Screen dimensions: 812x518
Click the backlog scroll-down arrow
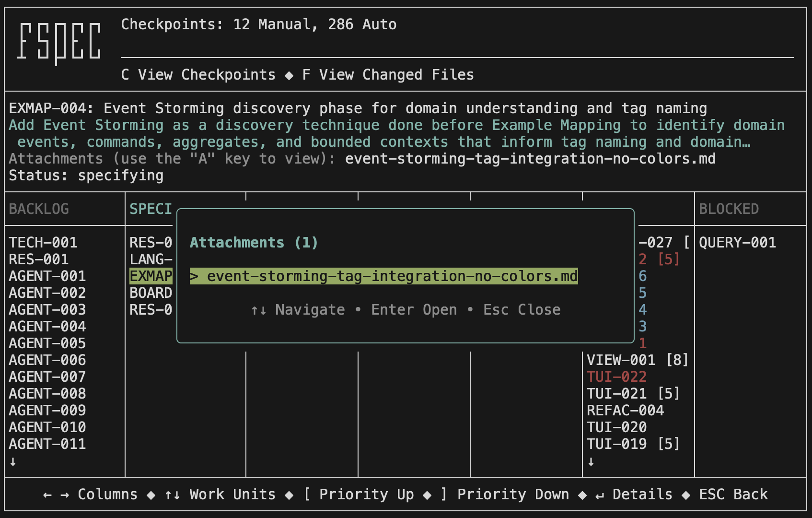tap(13, 461)
